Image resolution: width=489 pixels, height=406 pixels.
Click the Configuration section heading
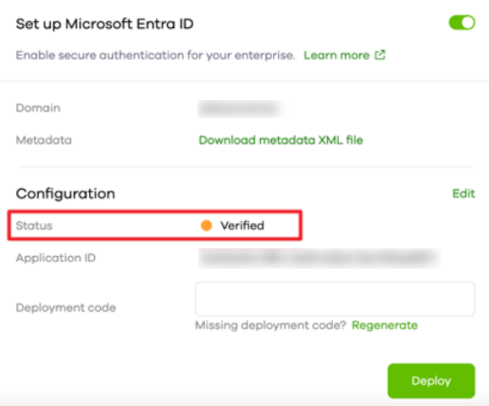point(65,194)
